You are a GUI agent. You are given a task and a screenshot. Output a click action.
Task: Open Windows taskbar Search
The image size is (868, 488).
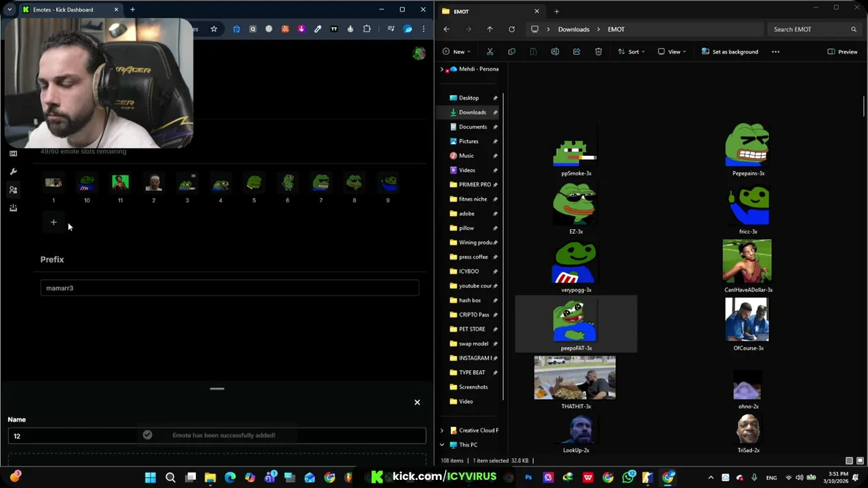tap(170, 477)
